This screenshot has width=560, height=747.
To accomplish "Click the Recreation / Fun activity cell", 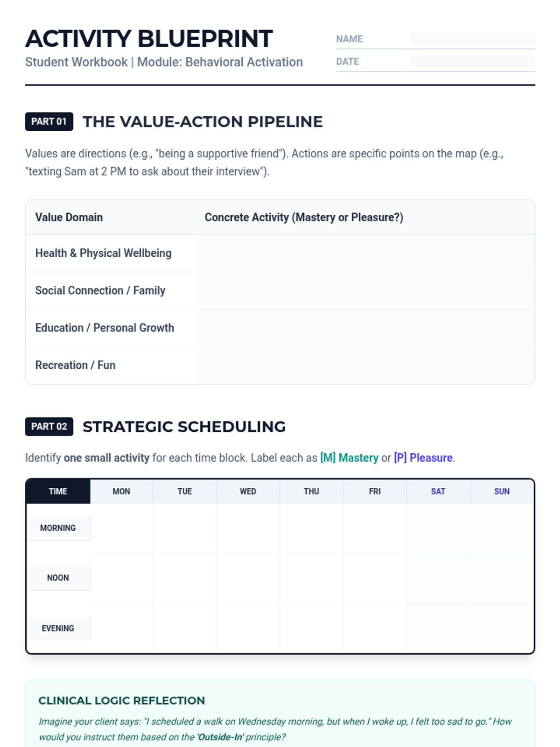I will coord(364,366).
